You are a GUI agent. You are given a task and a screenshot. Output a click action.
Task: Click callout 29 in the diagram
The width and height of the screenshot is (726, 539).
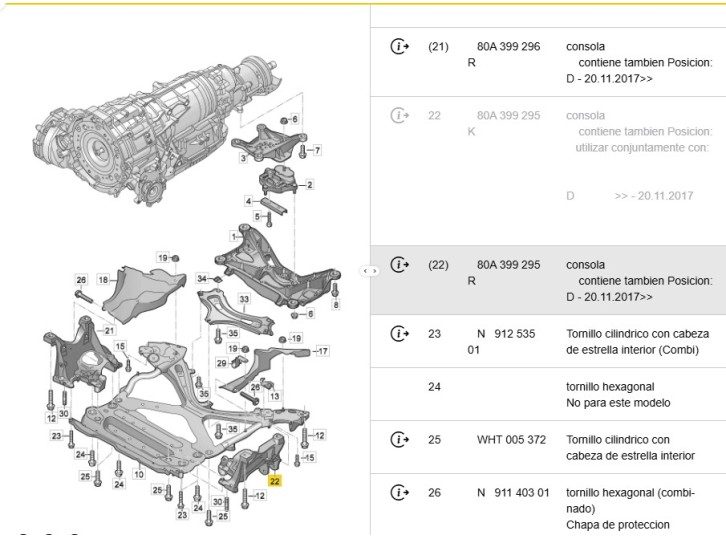pos(221,363)
